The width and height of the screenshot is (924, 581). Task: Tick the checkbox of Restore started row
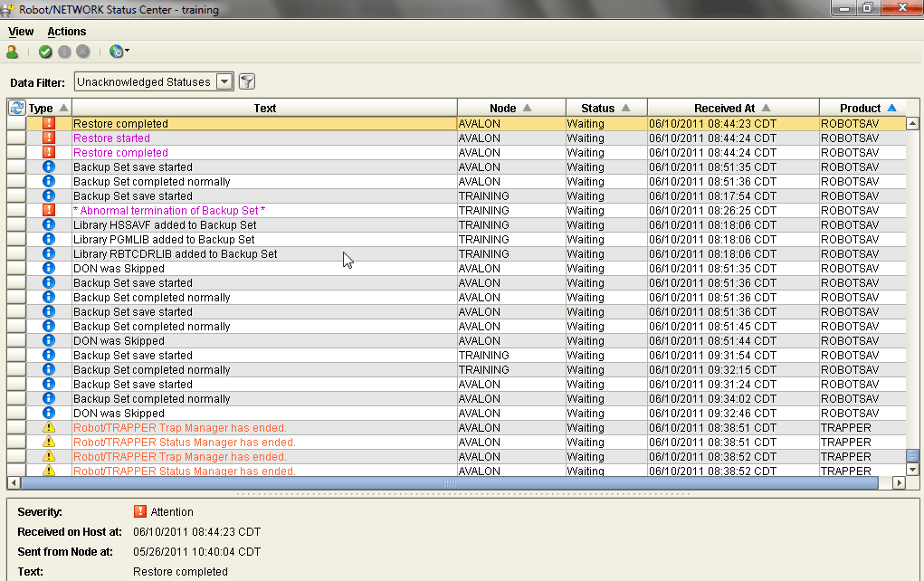pyautogui.click(x=16, y=138)
